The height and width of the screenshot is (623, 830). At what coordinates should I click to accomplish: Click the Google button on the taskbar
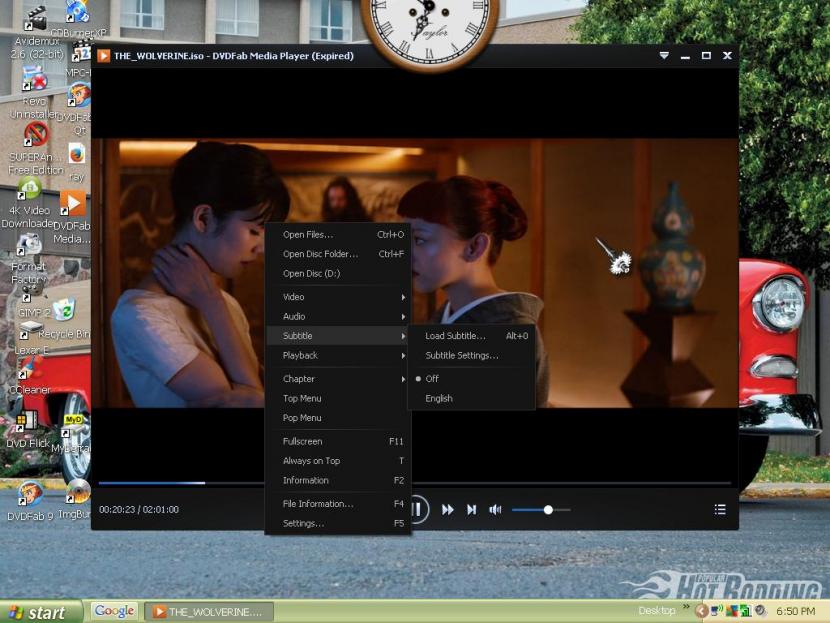coord(114,611)
